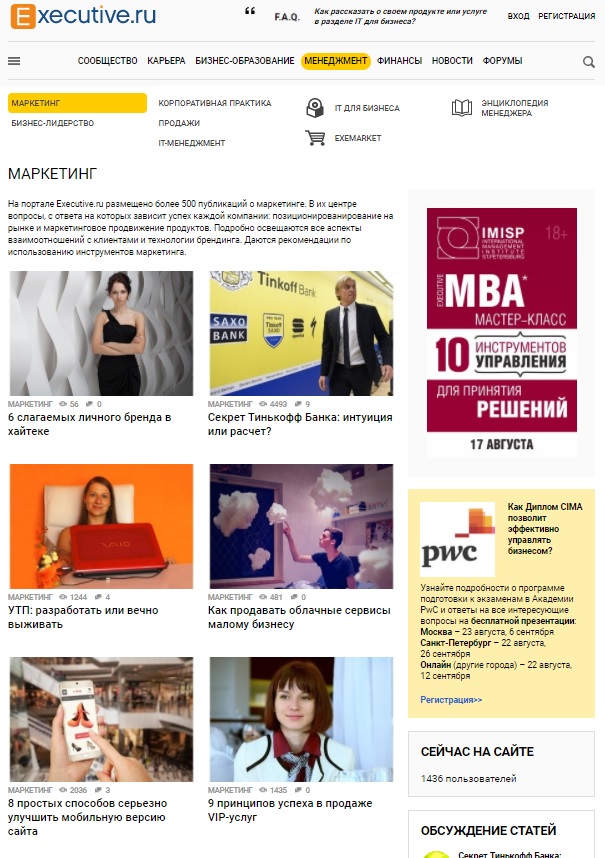605x858 pixels.
Task: Select the Маркетинг subsection tab
Action: pos(77,103)
